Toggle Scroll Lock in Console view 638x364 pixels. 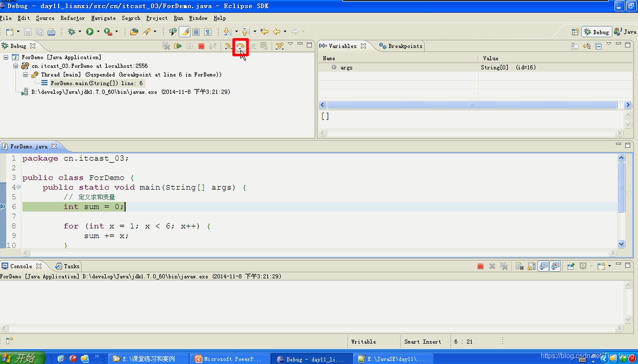pyautogui.click(x=532, y=266)
